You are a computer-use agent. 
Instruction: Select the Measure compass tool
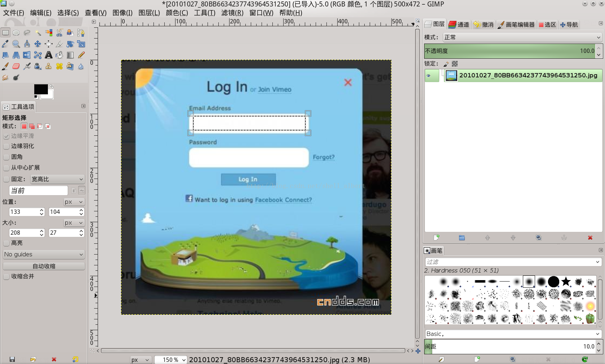tap(27, 44)
